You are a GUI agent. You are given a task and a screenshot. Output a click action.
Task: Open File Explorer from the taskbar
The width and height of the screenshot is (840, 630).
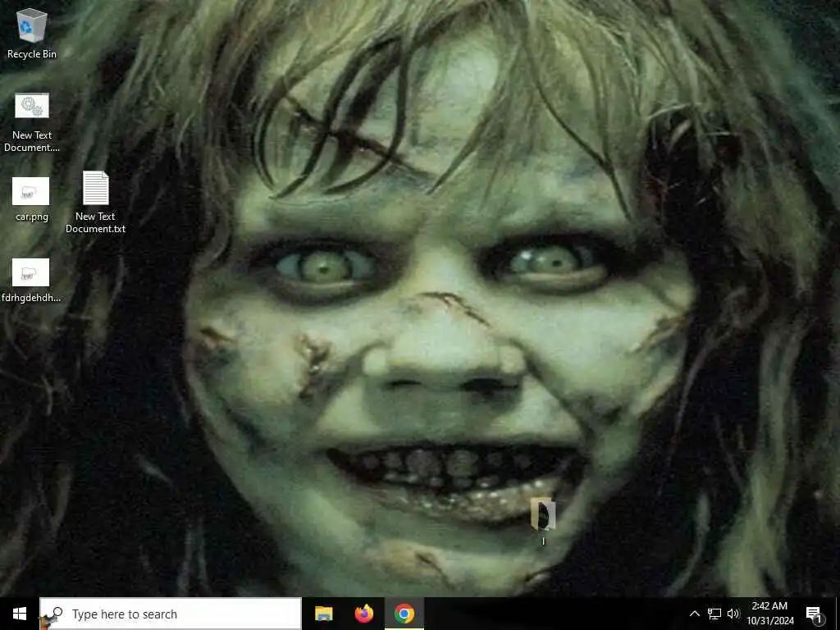pos(323,614)
